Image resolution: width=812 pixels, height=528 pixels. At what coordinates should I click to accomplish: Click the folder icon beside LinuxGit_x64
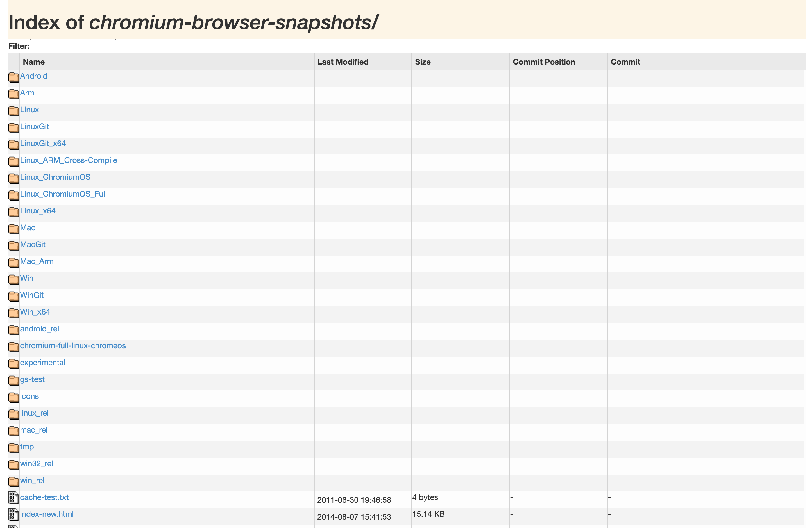14,144
